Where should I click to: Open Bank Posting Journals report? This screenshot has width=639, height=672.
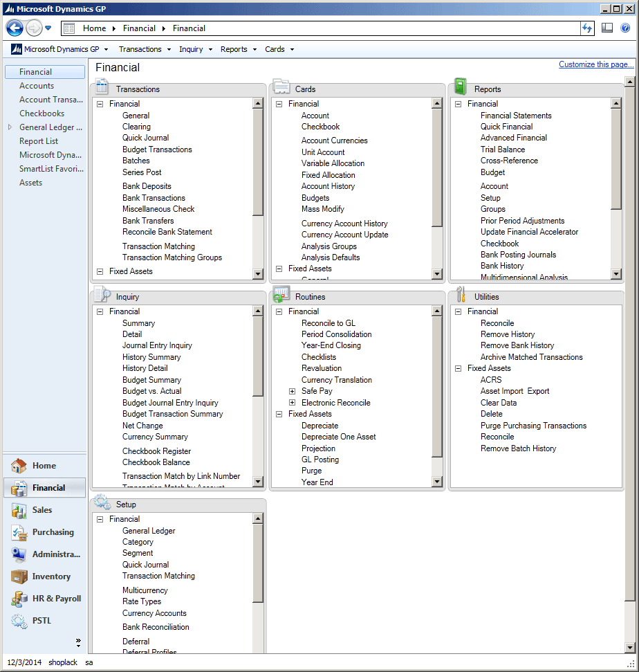coord(518,255)
